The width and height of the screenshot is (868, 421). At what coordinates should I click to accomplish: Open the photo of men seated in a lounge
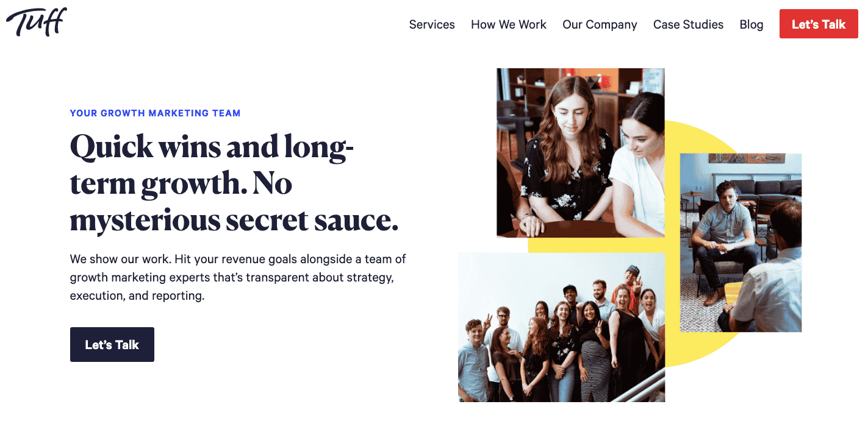point(741,242)
